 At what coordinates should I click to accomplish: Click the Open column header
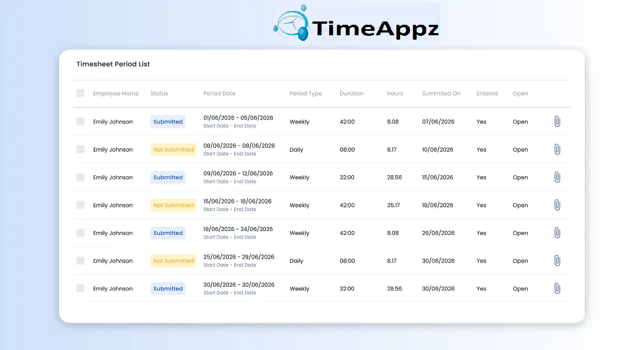tap(520, 93)
